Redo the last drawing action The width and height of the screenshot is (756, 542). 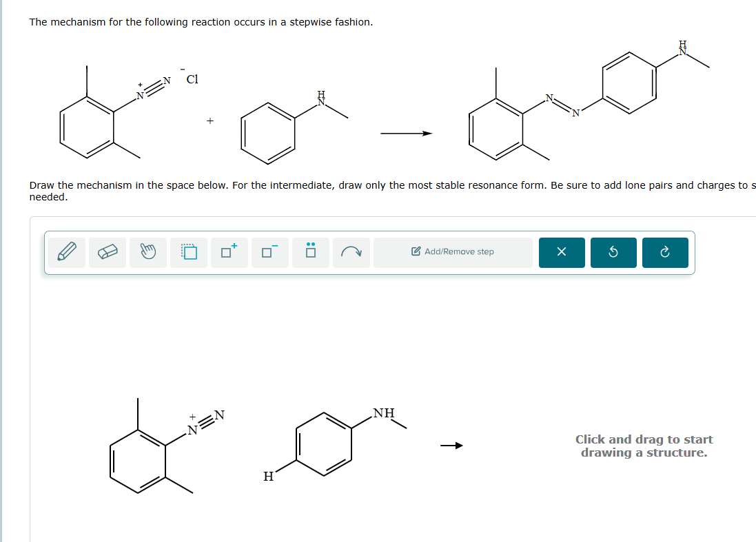(x=664, y=253)
